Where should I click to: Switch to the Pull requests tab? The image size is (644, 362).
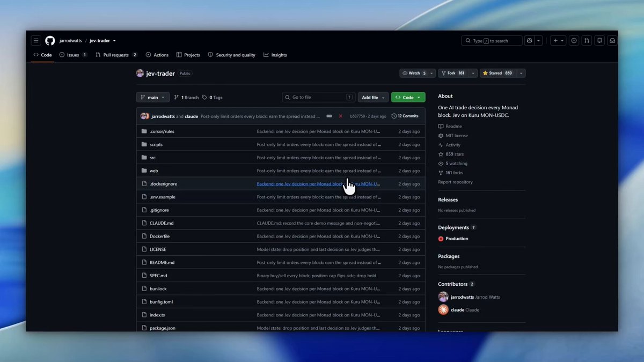click(x=116, y=55)
